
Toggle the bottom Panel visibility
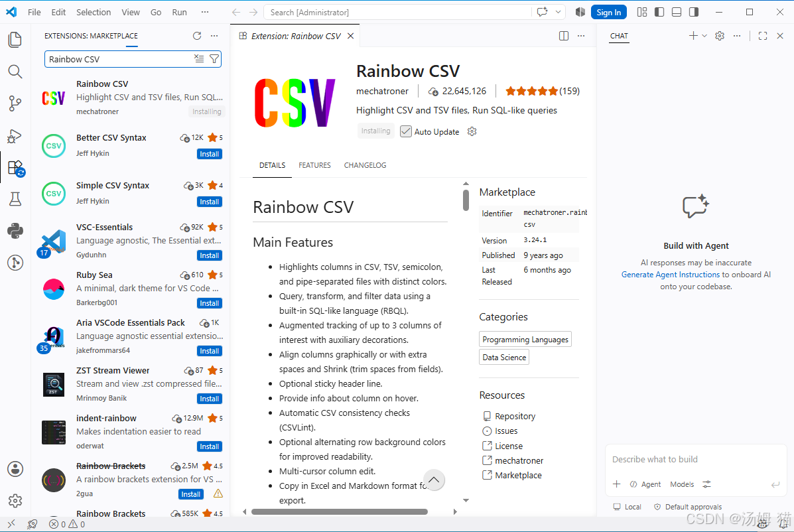tap(677, 12)
